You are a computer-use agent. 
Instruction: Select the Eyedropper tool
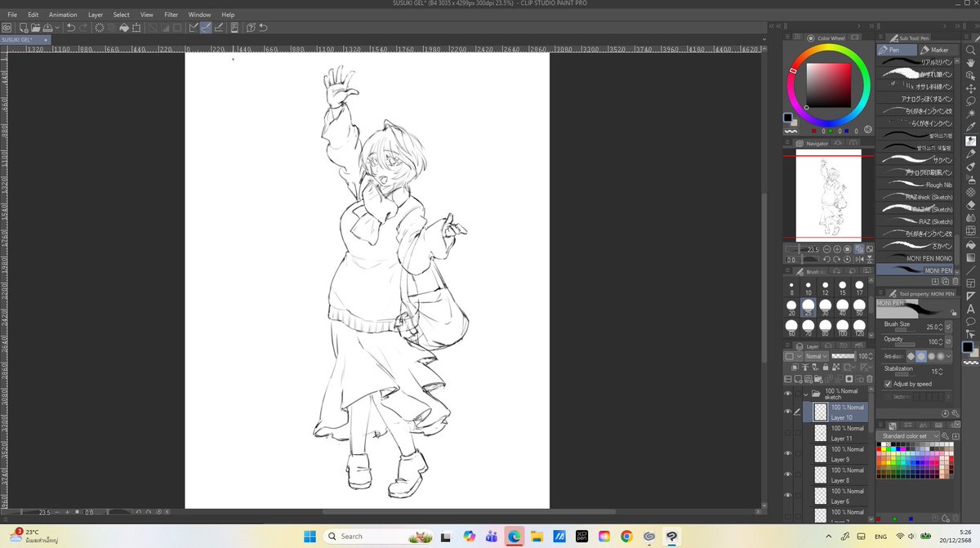coord(970,127)
